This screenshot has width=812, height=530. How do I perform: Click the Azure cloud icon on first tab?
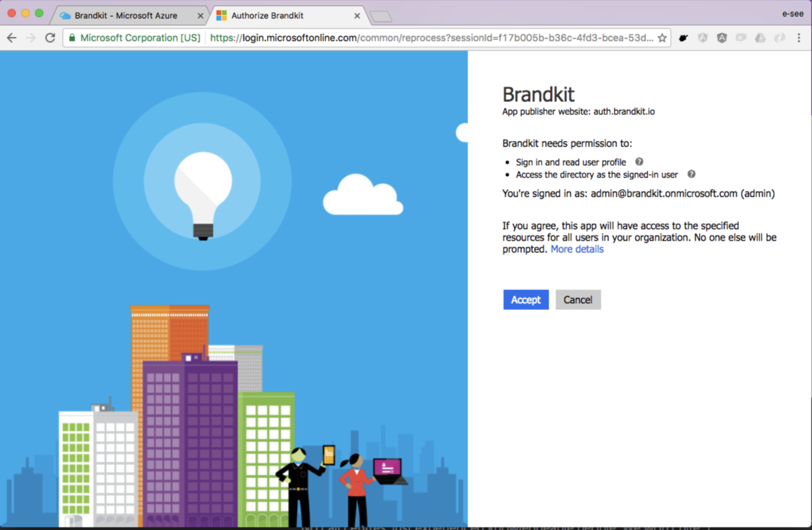(x=65, y=16)
